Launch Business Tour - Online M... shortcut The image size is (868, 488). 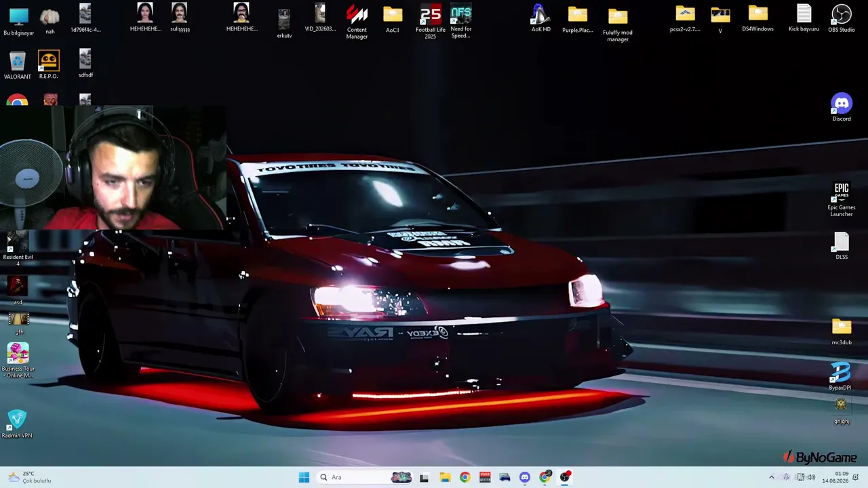(x=18, y=361)
